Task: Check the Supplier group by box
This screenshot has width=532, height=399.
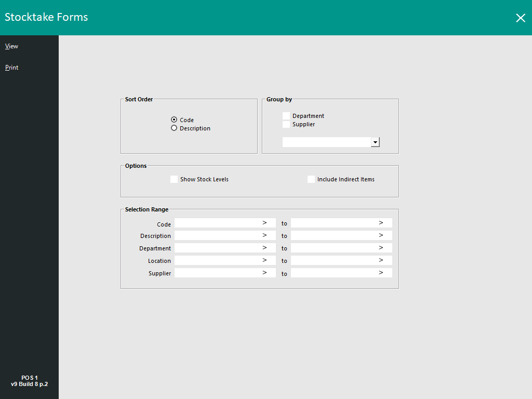Action: (286, 124)
